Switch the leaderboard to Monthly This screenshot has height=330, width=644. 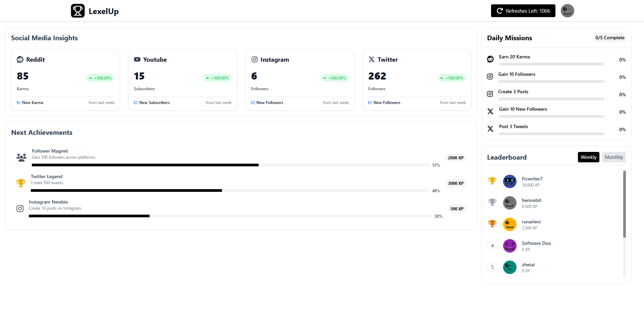pos(614,157)
